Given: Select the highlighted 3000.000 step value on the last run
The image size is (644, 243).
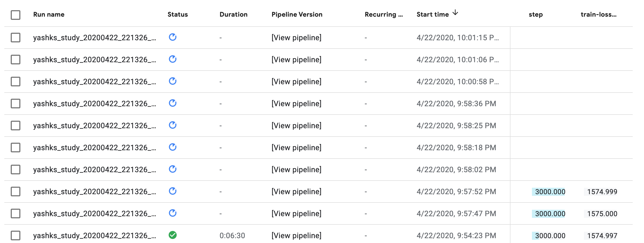Looking at the screenshot, I should (549, 235).
